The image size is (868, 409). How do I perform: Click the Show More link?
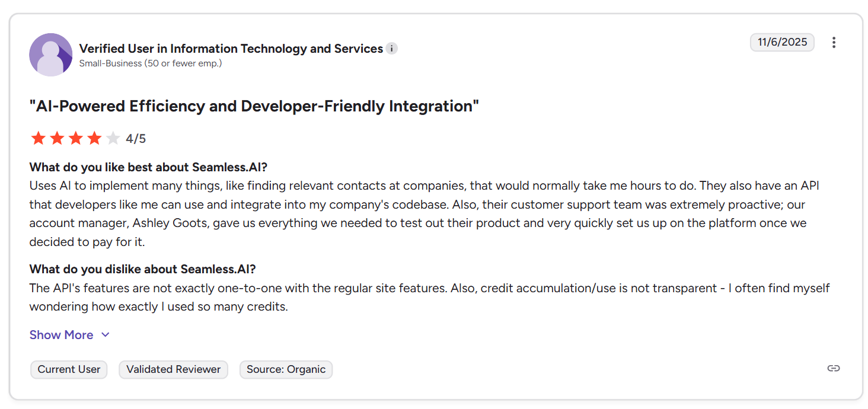click(61, 335)
